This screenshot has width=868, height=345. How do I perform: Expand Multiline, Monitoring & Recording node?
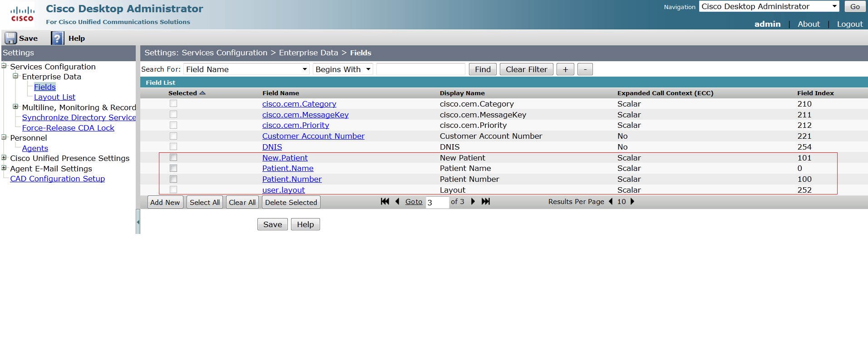click(15, 107)
